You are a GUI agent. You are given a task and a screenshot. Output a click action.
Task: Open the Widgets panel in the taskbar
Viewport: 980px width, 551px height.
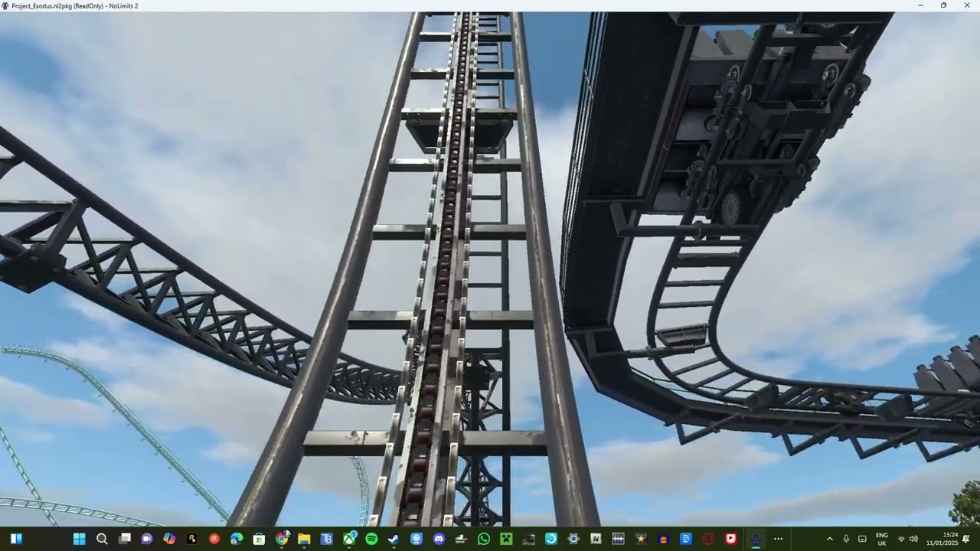pyautogui.click(x=16, y=539)
